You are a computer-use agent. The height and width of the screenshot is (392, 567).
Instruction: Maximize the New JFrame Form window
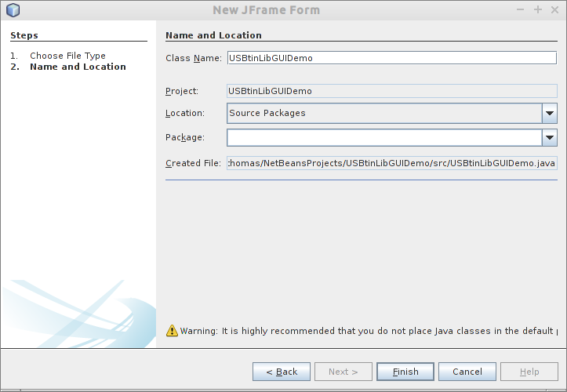(x=538, y=9)
